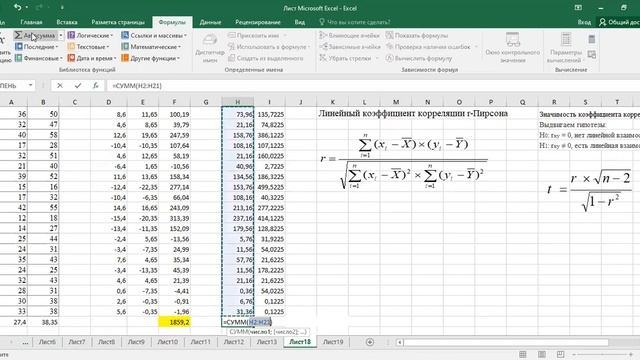Open sheet tab Лист19

pyautogui.click(x=333, y=342)
